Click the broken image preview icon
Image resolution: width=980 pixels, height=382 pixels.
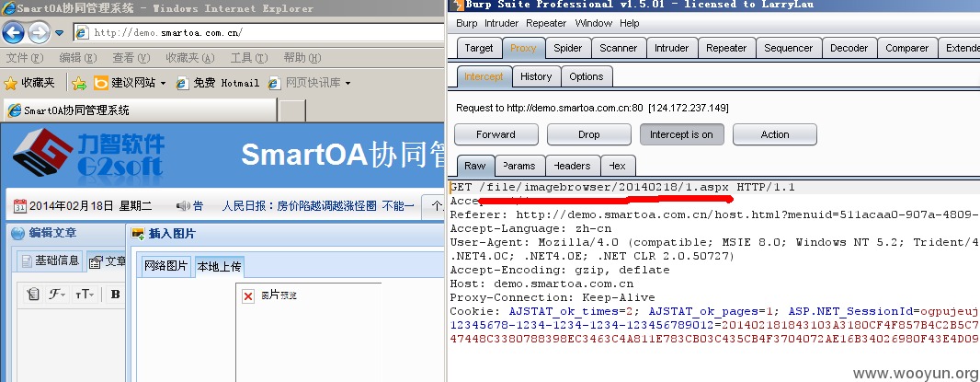click(x=248, y=296)
